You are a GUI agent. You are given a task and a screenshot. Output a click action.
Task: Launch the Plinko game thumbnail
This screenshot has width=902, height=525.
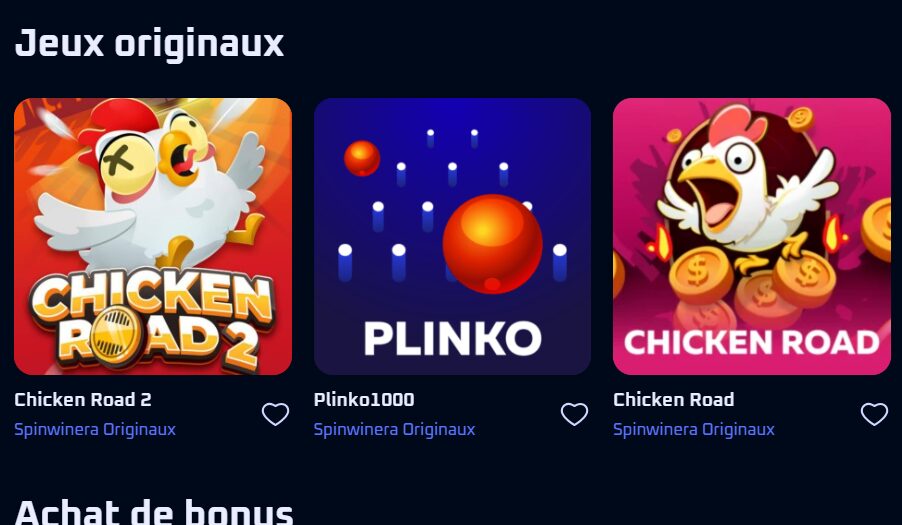[453, 236]
